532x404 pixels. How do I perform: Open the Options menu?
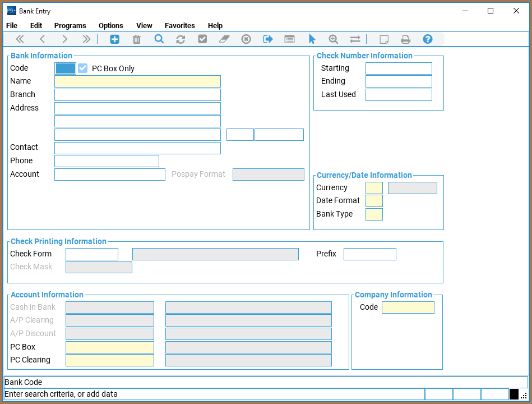pos(111,25)
